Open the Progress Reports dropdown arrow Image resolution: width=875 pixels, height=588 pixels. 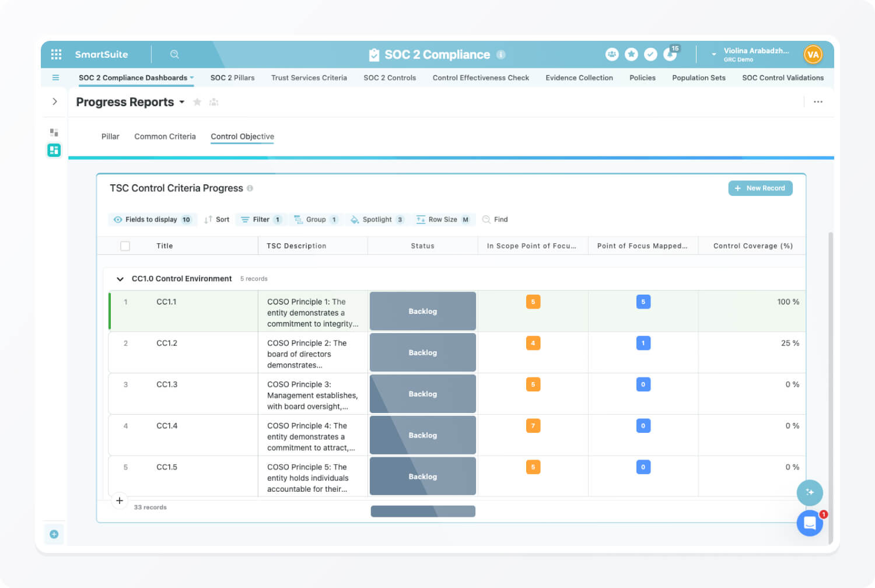pyautogui.click(x=182, y=102)
